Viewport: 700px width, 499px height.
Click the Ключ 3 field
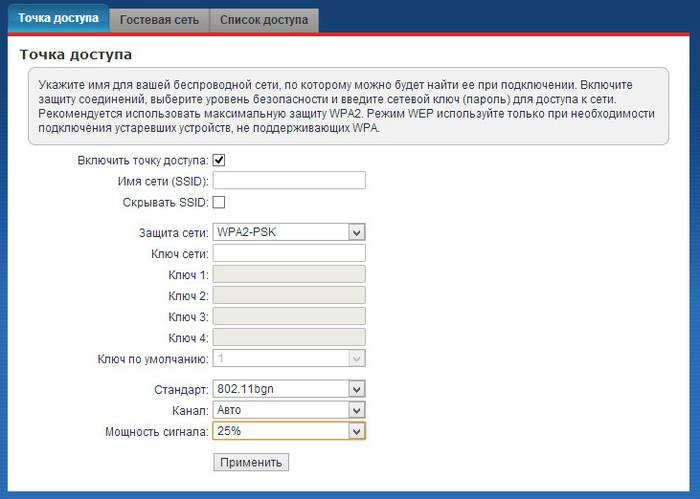(289, 317)
